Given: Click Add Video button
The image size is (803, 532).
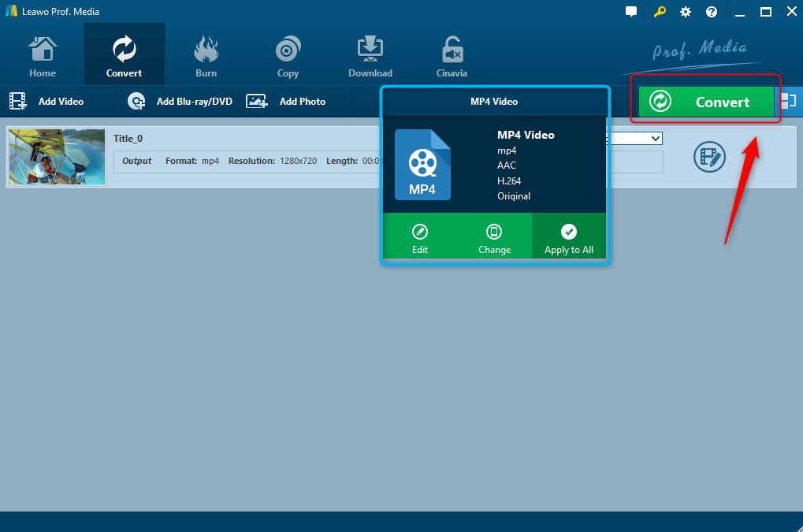Looking at the screenshot, I should click(47, 102).
